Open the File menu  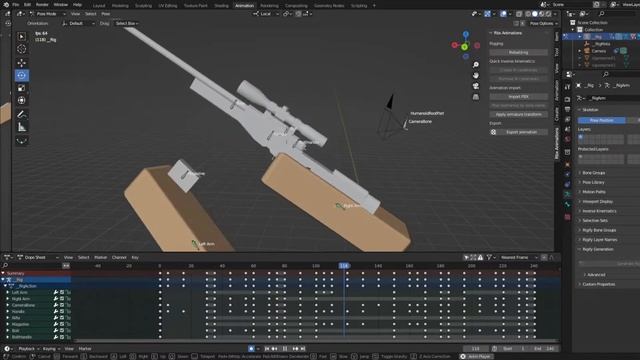point(16,5)
